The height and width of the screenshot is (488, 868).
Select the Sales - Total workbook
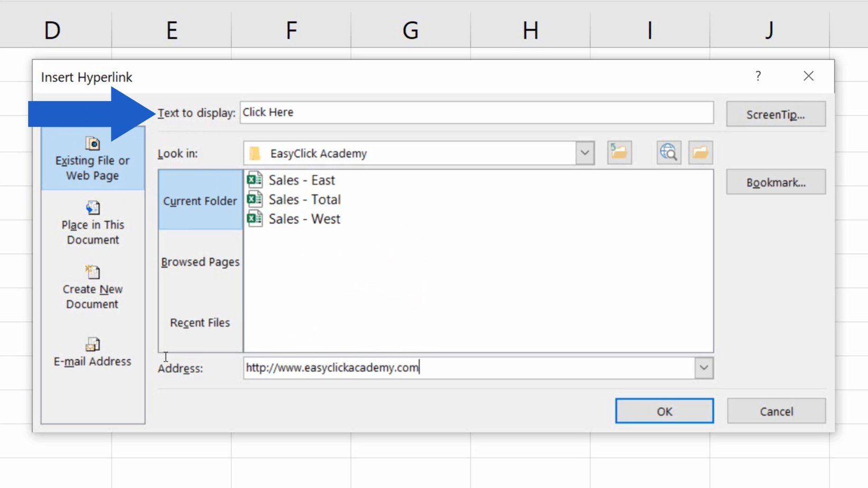(304, 199)
